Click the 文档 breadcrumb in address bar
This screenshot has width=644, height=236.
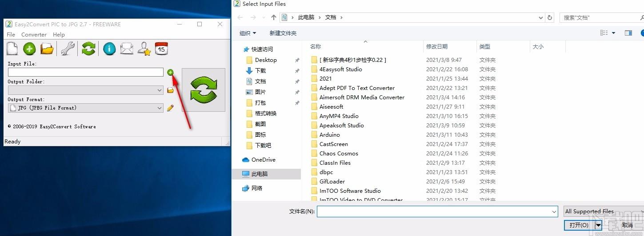pos(331,17)
